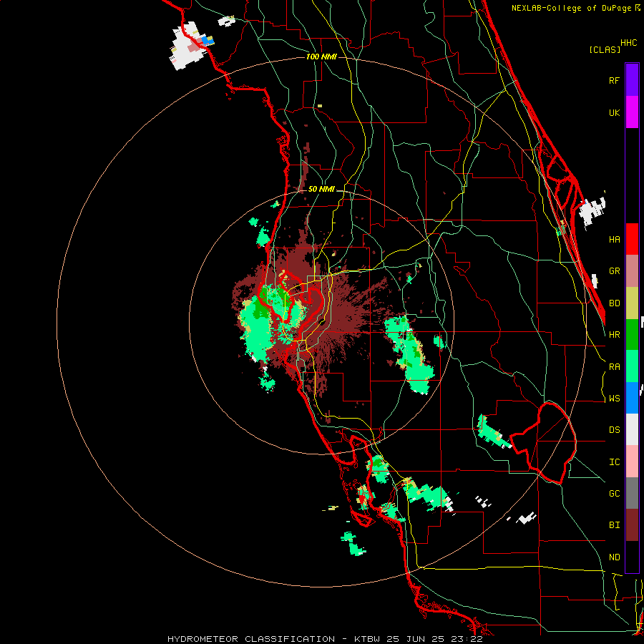
Task: Click the UK legend label
Action: (614, 112)
